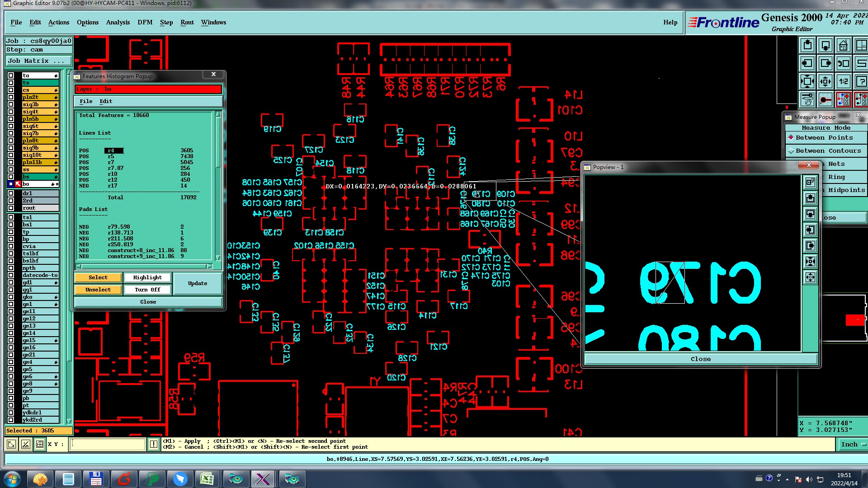Click the Highlight button in histogram popup
Viewport: 868px width, 488px height.
147,277
